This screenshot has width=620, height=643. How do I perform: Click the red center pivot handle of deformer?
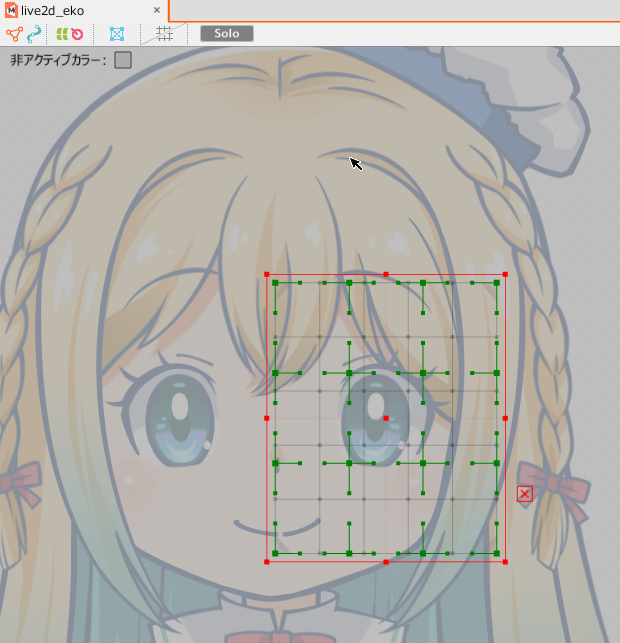click(x=386, y=418)
